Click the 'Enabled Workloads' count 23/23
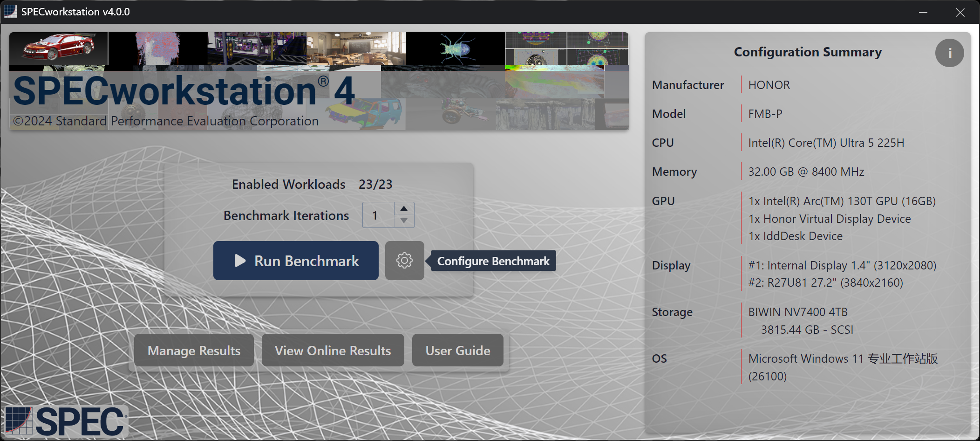The image size is (980, 441). click(375, 184)
